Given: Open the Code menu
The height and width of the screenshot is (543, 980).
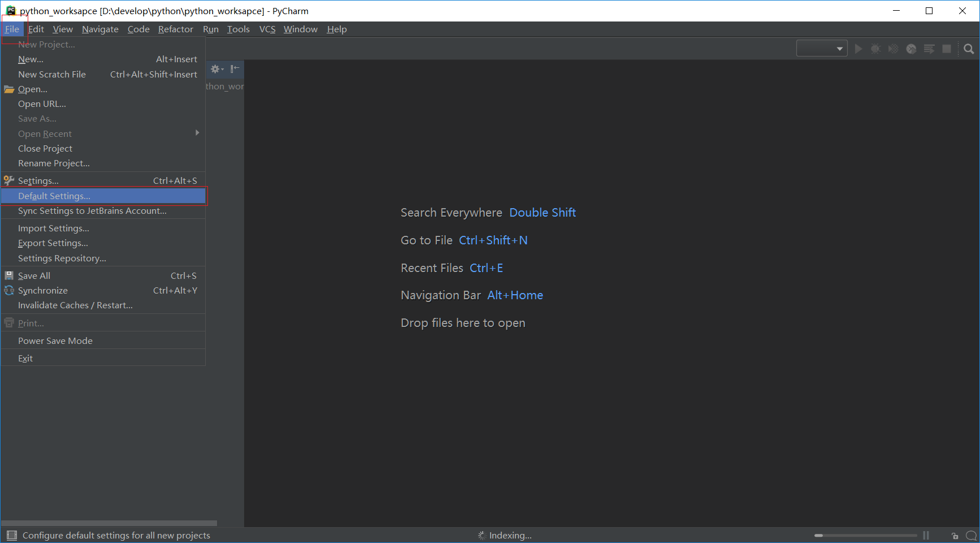Looking at the screenshot, I should (x=138, y=29).
